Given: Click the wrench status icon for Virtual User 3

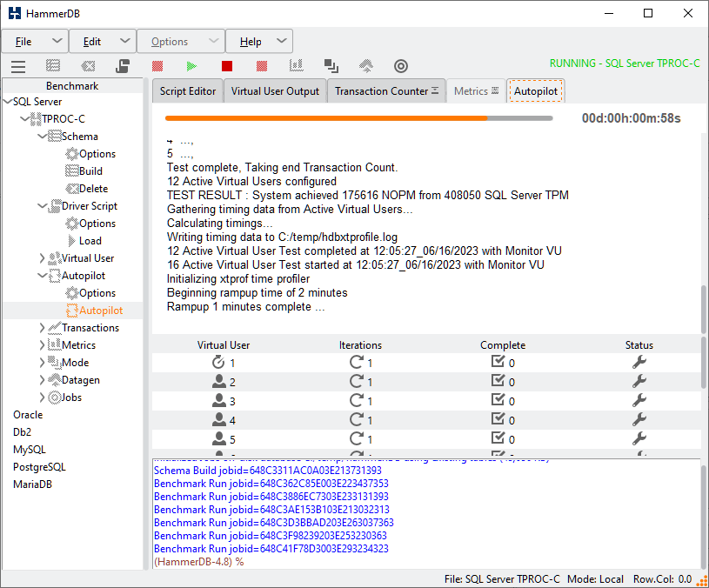Looking at the screenshot, I should [639, 400].
